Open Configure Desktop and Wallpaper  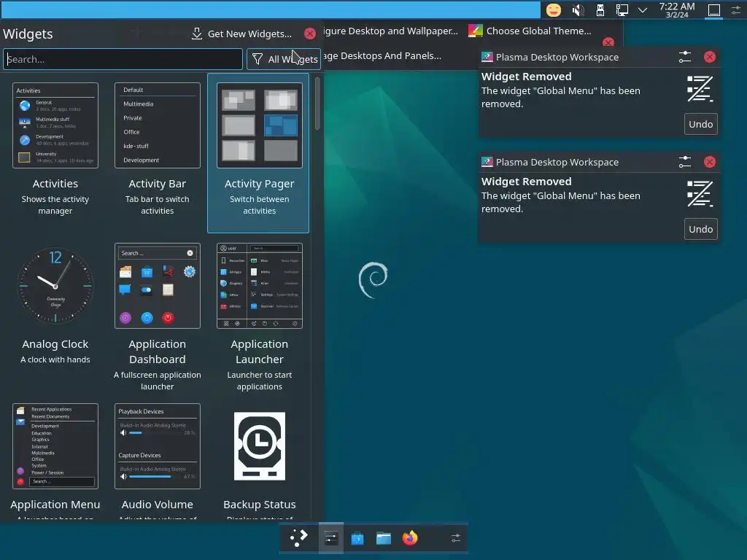tap(391, 31)
